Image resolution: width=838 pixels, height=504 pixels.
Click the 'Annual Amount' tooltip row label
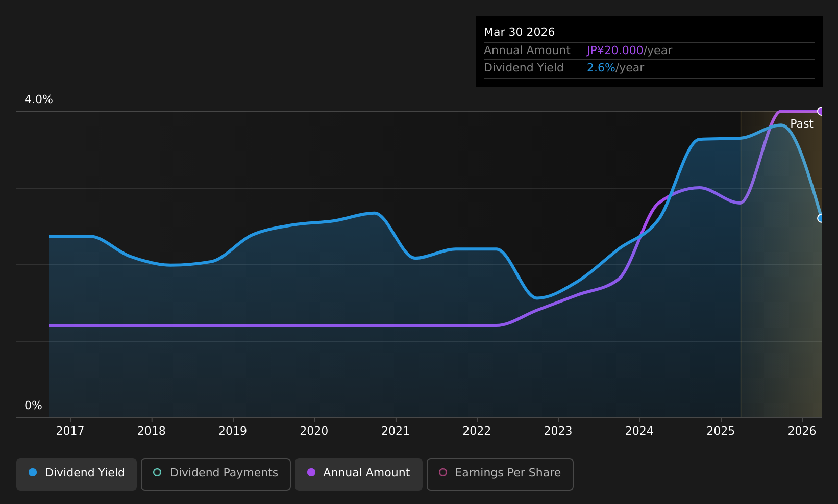click(527, 51)
